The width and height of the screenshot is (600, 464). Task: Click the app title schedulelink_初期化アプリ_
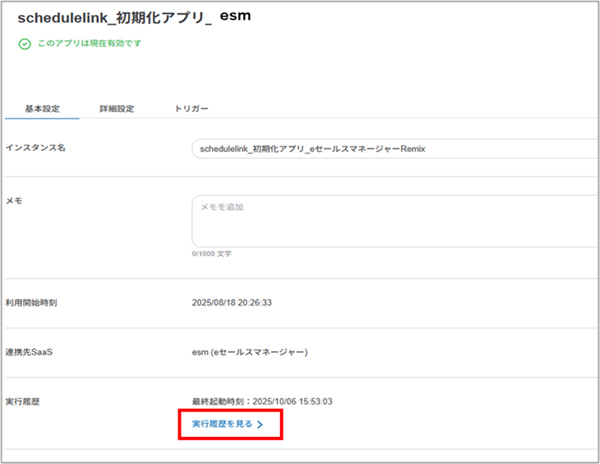pos(115,19)
